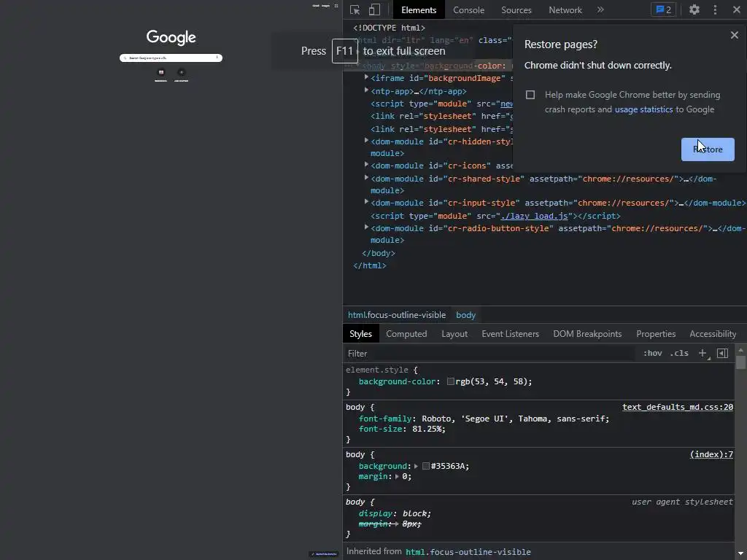Open the Sources tab
The height and width of the screenshot is (560, 747).
coord(516,10)
